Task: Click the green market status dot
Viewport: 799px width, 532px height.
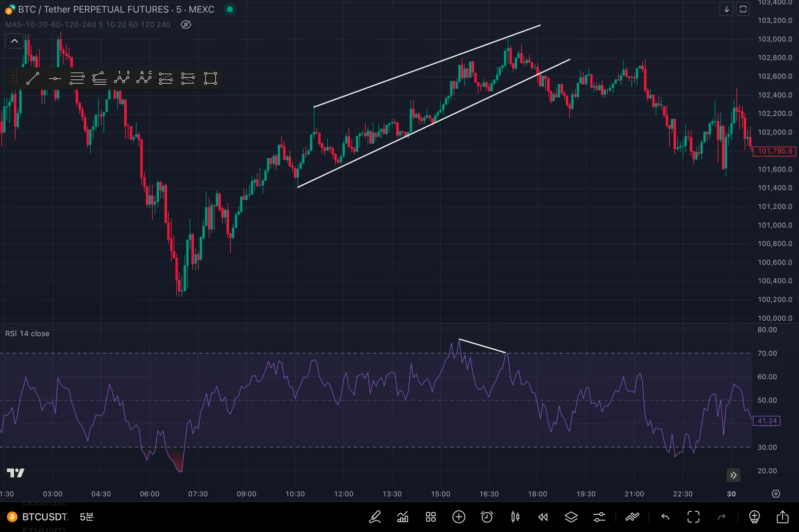Action: tap(230, 9)
